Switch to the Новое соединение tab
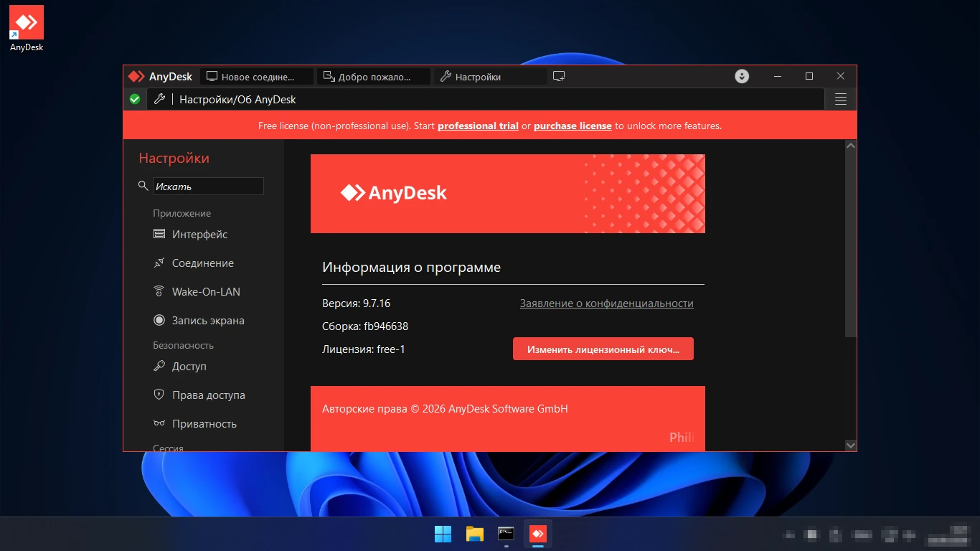The width and height of the screenshot is (980, 551). click(257, 77)
